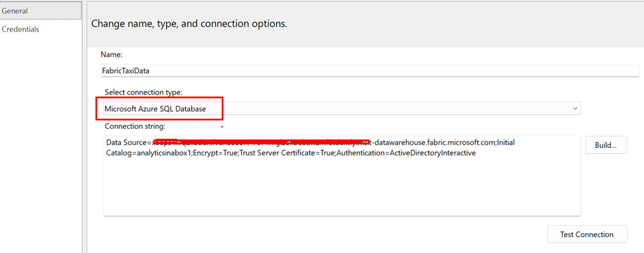
Task: Click the word Initial ending the first line
Action: pos(505,143)
